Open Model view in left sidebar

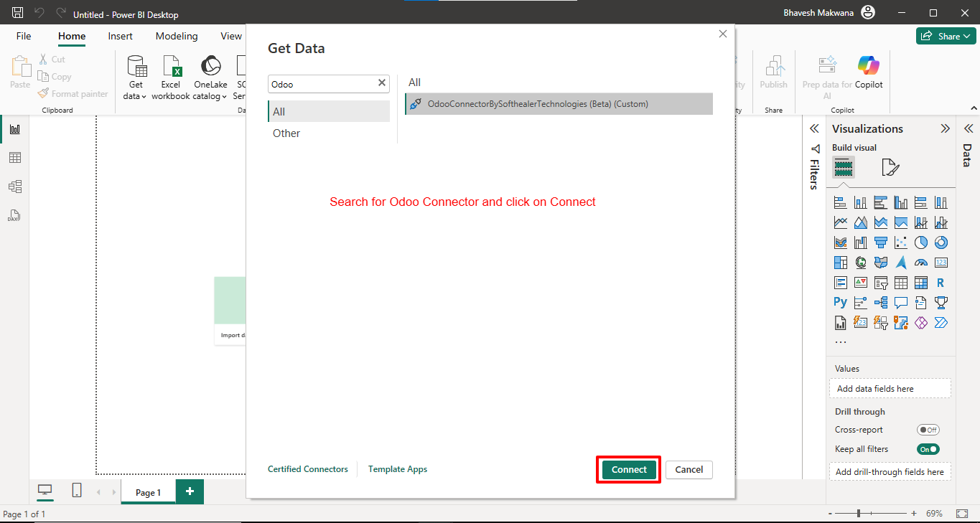coord(14,187)
